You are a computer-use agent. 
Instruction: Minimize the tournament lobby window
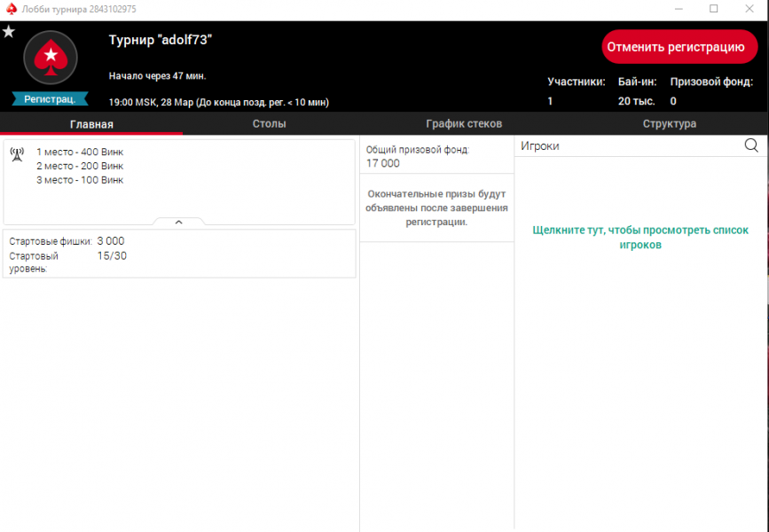coord(675,9)
